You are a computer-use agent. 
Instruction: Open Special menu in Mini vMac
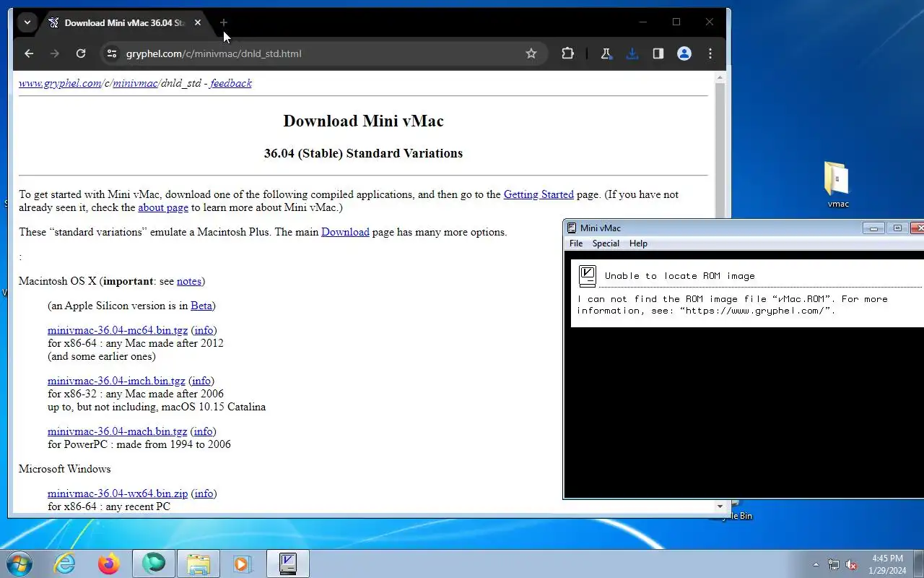point(606,243)
